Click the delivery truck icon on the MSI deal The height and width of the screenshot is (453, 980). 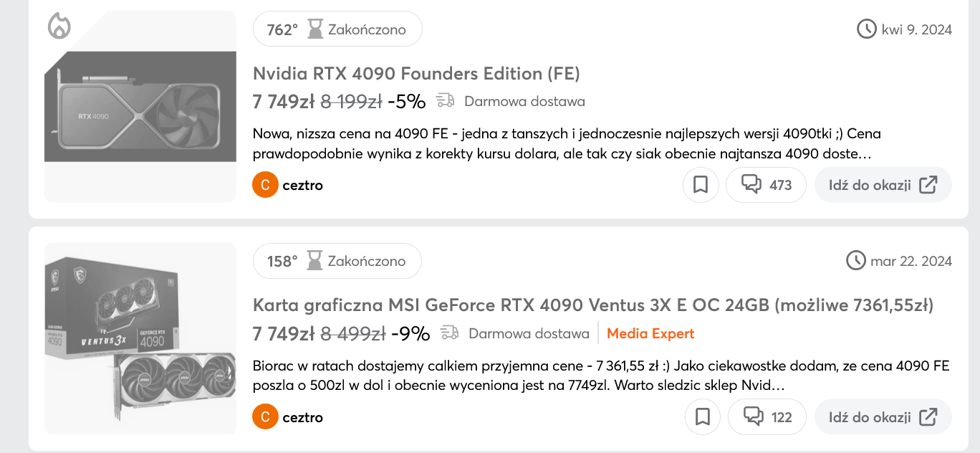click(450, 333)
